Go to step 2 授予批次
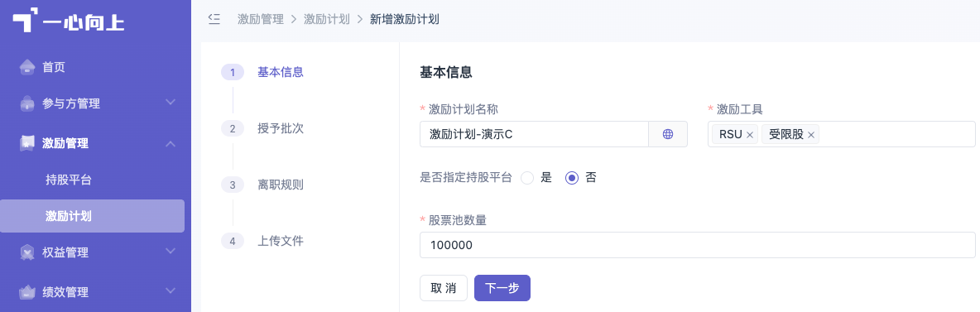Screen dimensions: 980x312 click(262, 128)
